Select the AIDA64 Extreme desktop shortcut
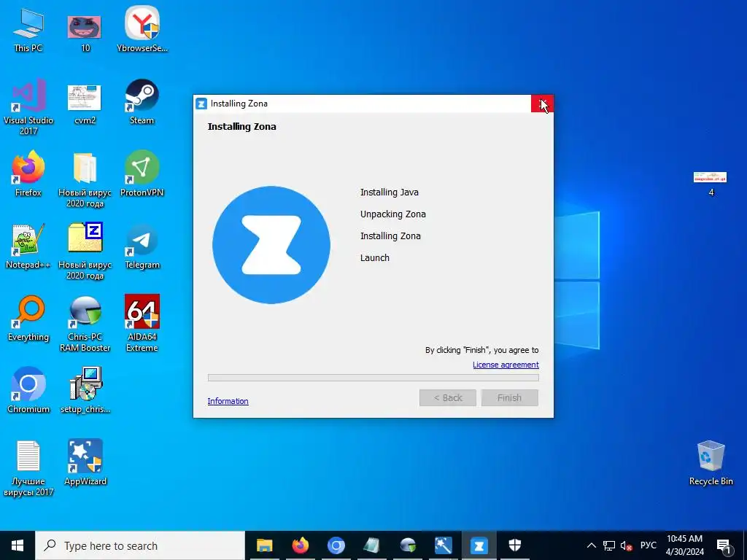Viewport: 747px width, 560px height. [142, 323]
